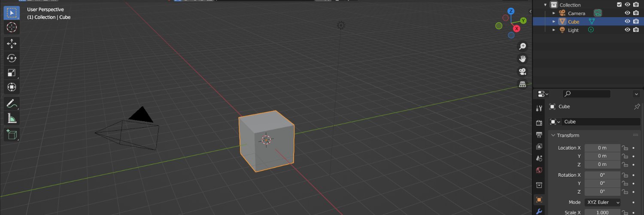Toggle lock for Rotation Z
Viewport: 644px width, 215px height.
(625, 192)
